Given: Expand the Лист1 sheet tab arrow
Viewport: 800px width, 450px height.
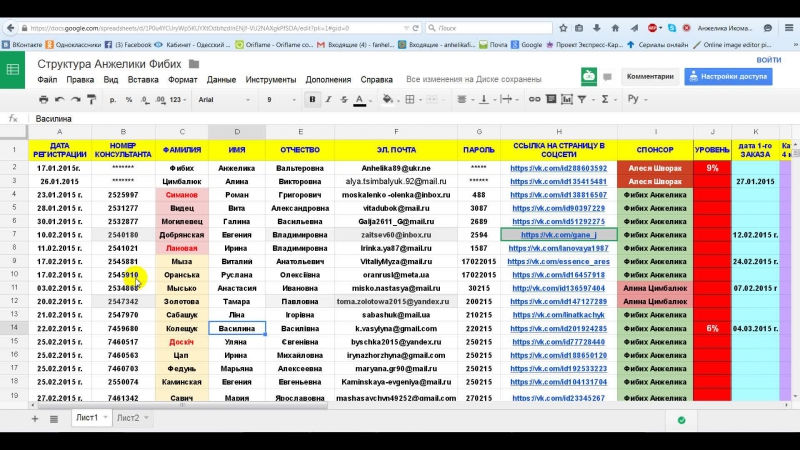Looking at the screenshot, I should tap(105, 418).
